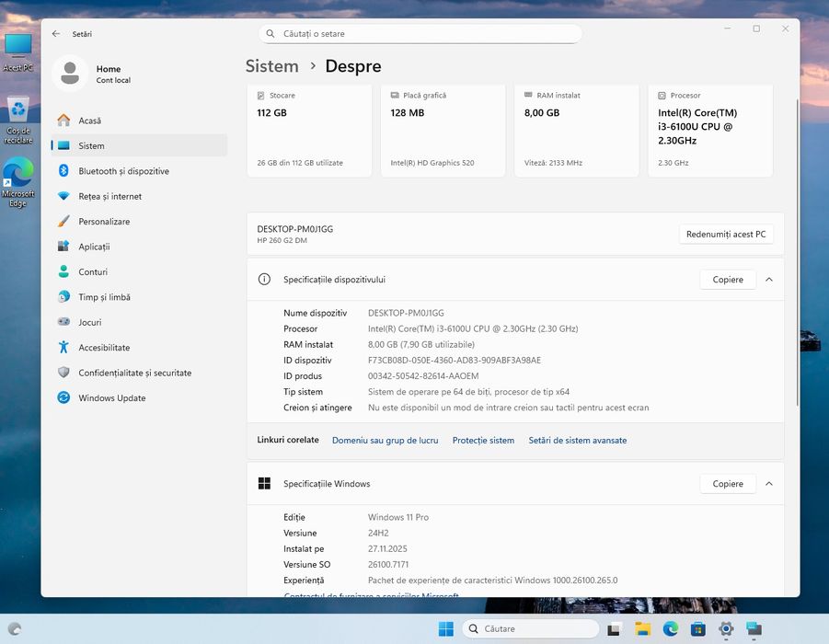The image size is (829, 644).
Task: Click the info icon beside Specificațiile dispozitivului
Action: tap(264, 279)
